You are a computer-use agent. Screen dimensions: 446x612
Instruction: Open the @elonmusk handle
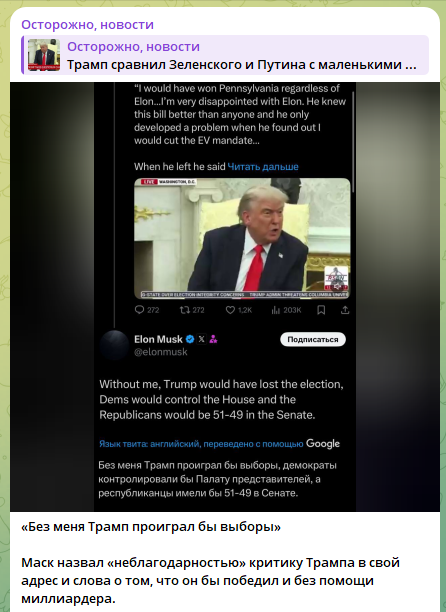(161, 352)
